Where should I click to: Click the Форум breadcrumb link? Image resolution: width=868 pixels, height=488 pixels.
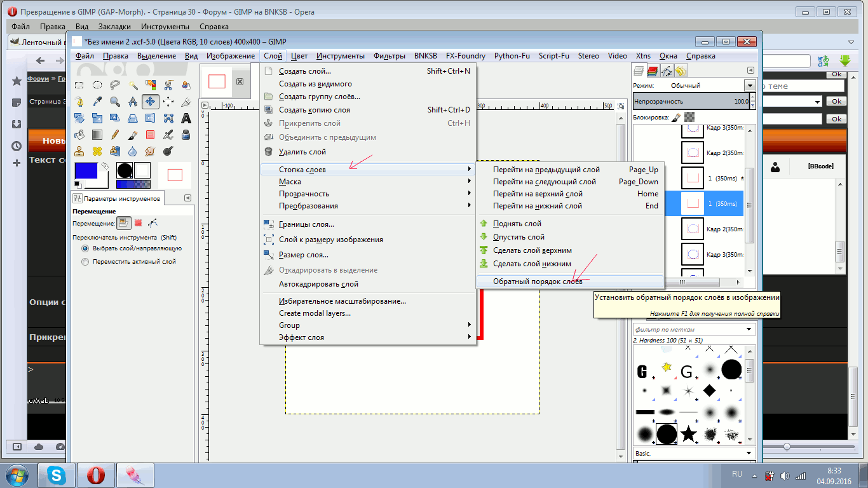38,79
